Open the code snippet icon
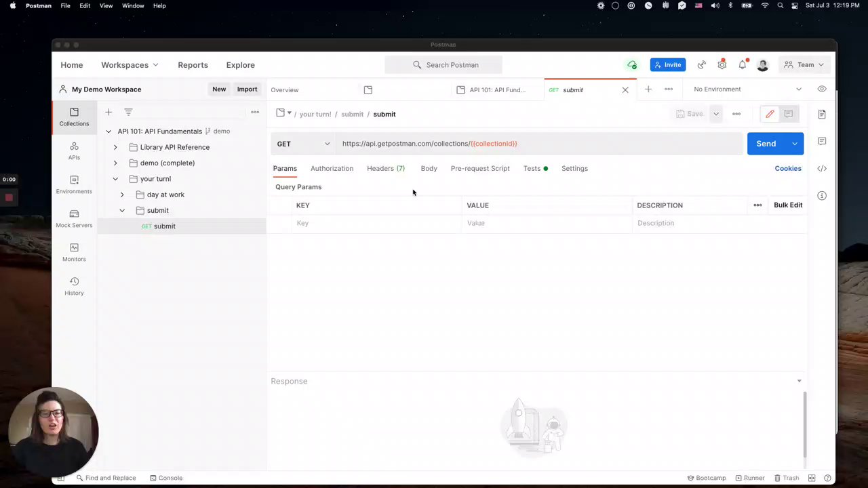The image size is (868, 488). (822, 168)
